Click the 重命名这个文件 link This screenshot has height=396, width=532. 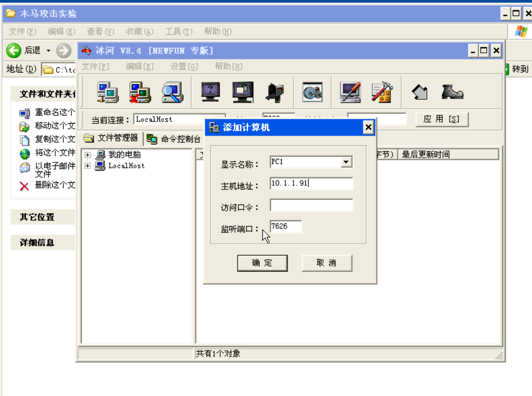click(x=55, y=112)
